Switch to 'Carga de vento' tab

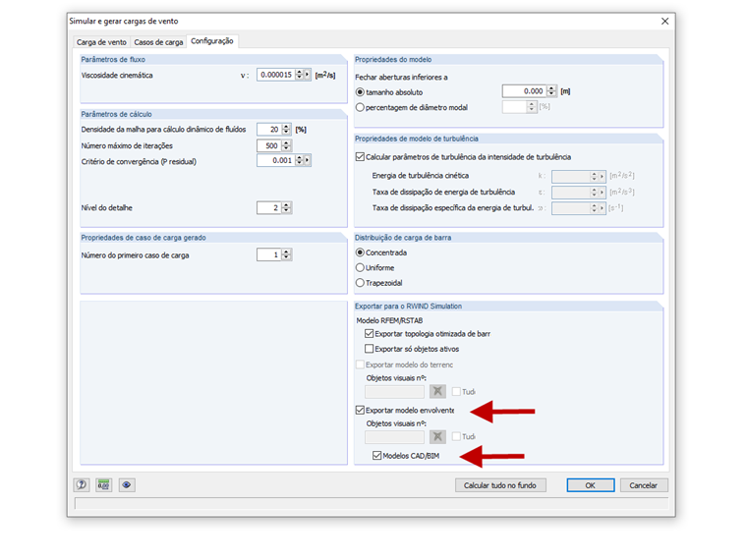pos(101,42)
